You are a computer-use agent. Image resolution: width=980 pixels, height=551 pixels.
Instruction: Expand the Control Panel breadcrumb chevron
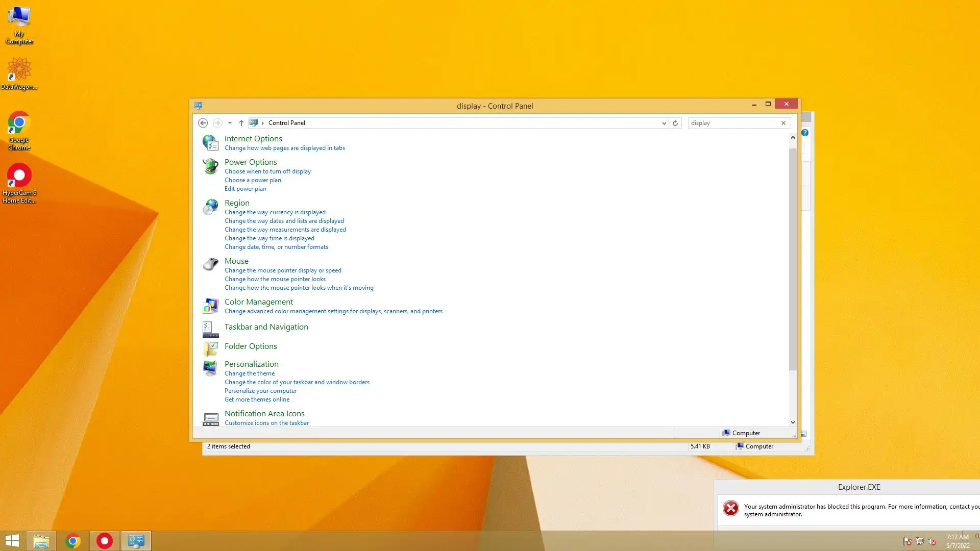point(263,123)
